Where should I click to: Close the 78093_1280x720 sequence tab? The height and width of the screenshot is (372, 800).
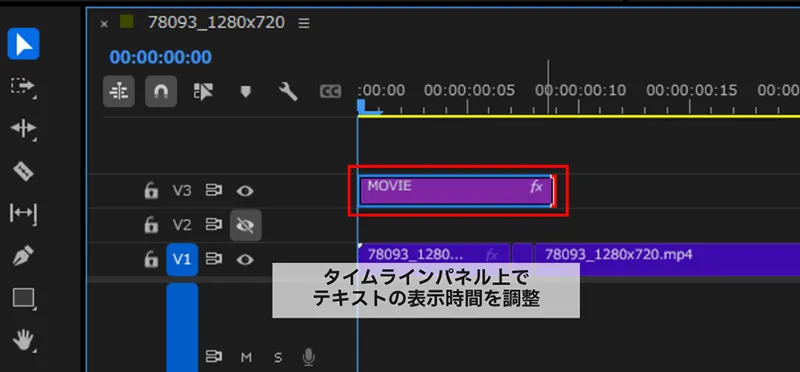pyautogui.click(x=104, y=24)
